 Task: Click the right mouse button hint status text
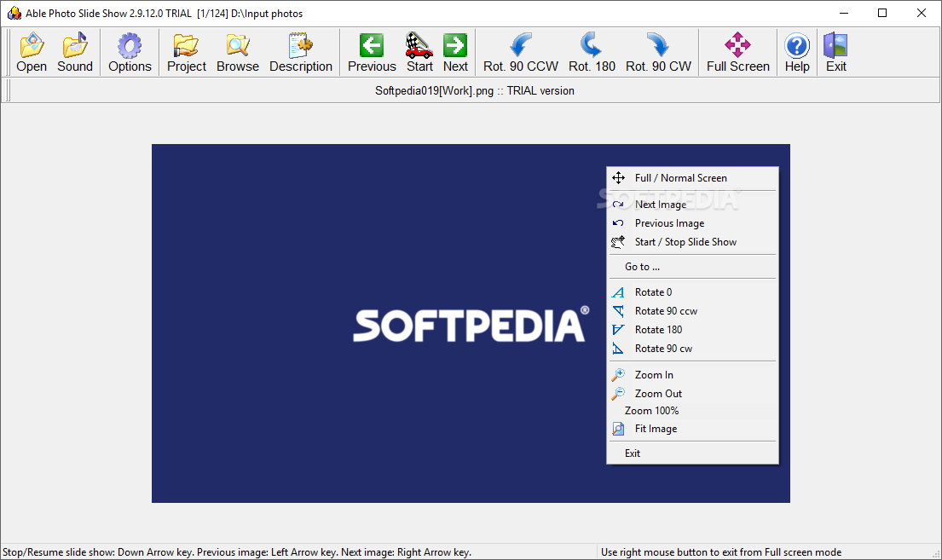pos(721,552)
